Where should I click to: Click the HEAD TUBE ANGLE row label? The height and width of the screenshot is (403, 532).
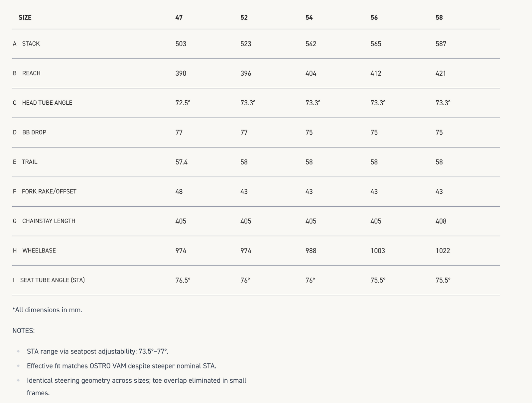pos(47,103)
